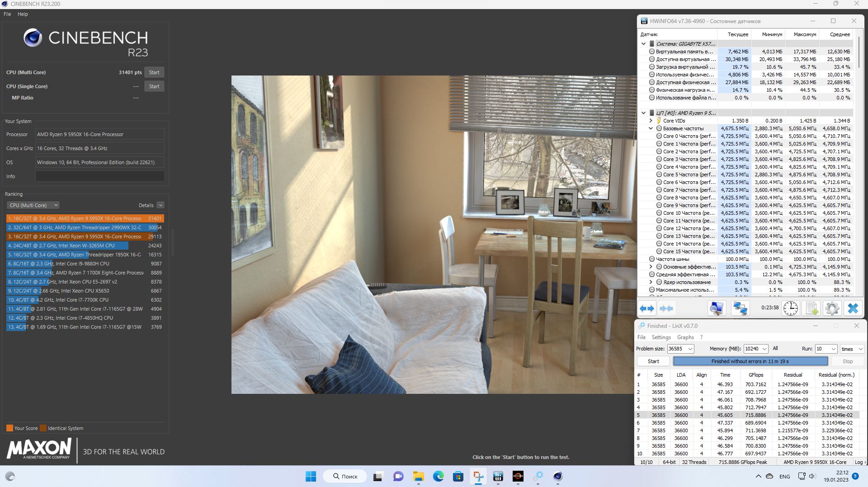
Task: Open HWiNFO sensor search monitor icon
Action: [717, 308]
